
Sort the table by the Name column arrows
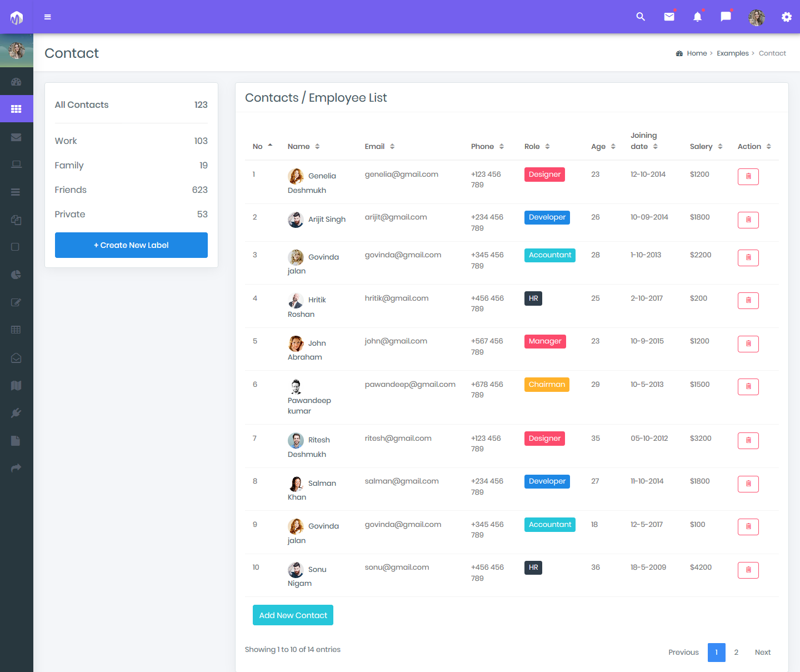click(317, 146)
